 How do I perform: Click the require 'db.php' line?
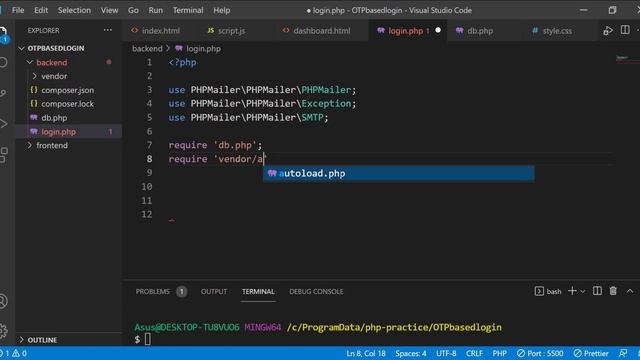point(215,145)
